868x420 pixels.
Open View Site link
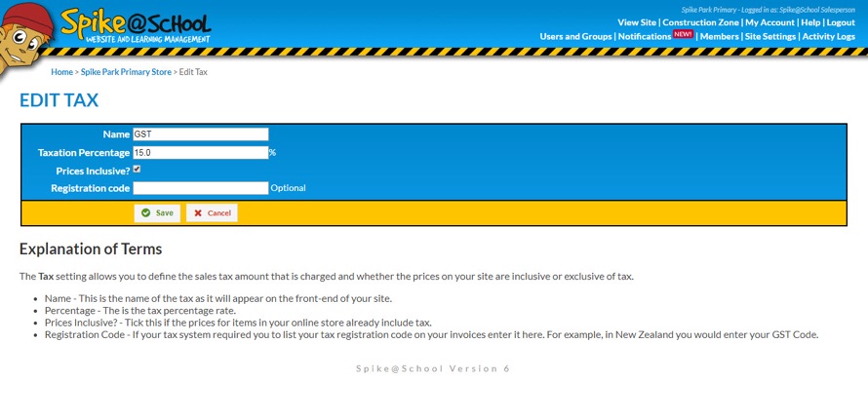636,22
